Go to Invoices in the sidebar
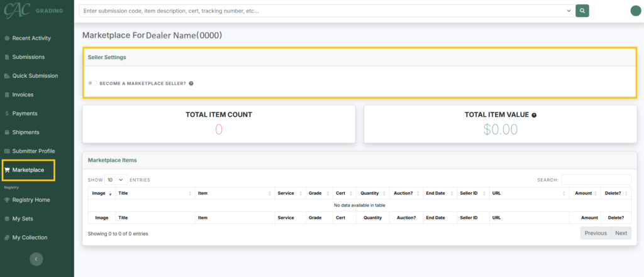The image size is (644, 277). 23,95
